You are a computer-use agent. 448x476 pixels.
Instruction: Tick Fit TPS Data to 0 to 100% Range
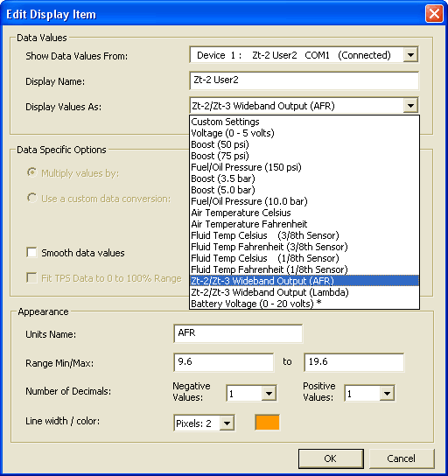pyautogui.click(x=31, y=277)
